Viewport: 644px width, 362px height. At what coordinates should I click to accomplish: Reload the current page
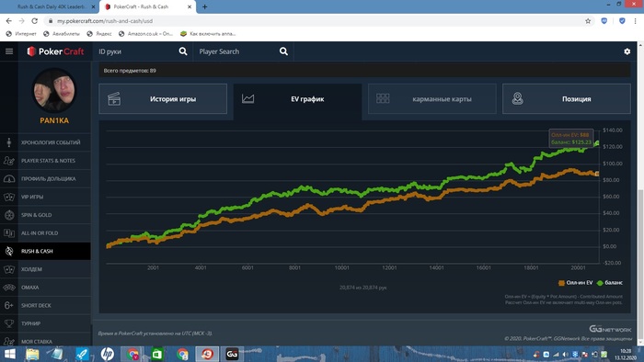pos(35,21)
